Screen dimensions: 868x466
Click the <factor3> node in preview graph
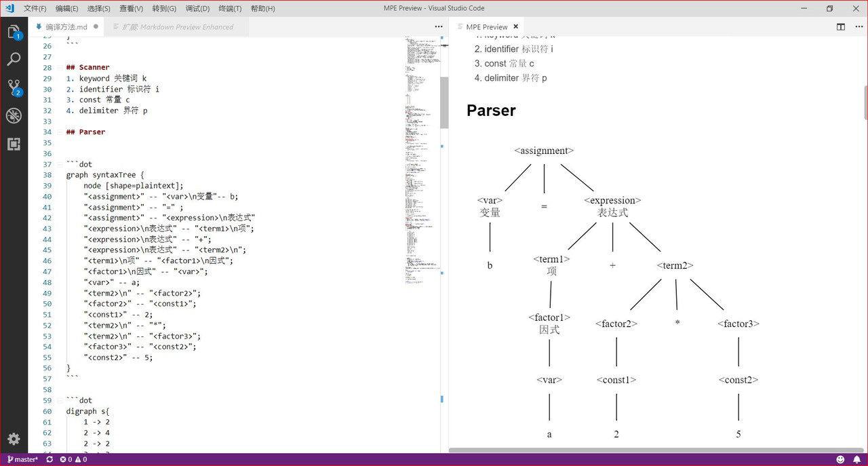[x=738, y=324]
